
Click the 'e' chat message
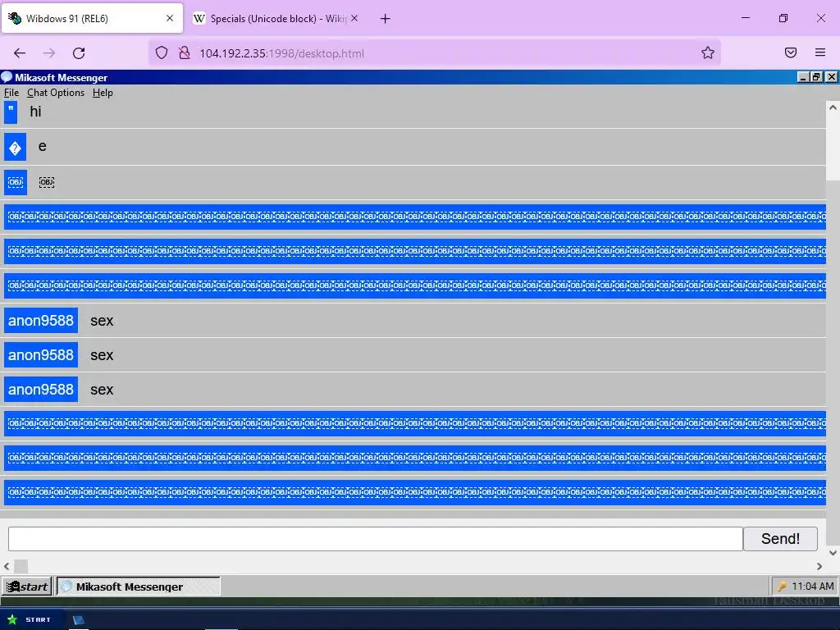pyautogui.click(x=43, y=146)
